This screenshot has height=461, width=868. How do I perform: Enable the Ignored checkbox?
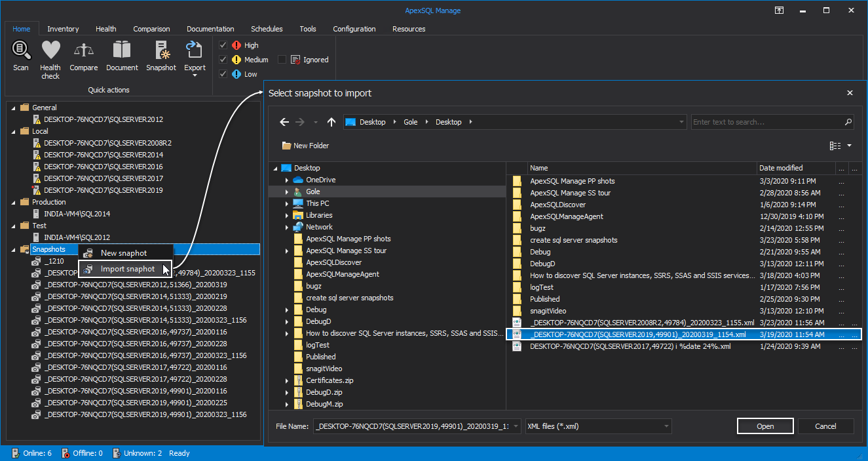pyautogui.click(x=282, y=60)
